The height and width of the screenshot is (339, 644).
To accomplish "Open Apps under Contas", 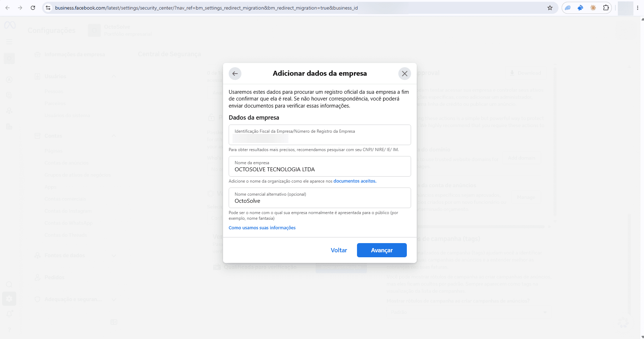I will pos(50,187).
